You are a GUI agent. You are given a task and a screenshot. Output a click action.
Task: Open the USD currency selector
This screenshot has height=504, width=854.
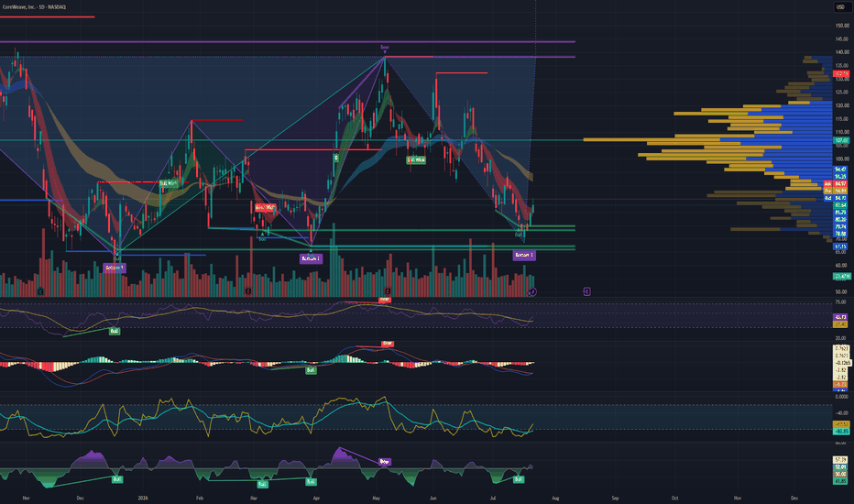click(840, 7)
